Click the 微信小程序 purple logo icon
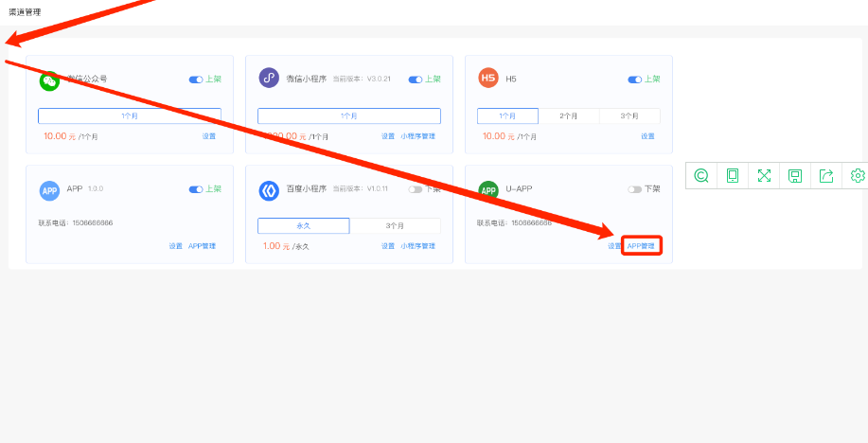Image resolution: width=868 pixels, height=443 pixels. tap(269, 79)
